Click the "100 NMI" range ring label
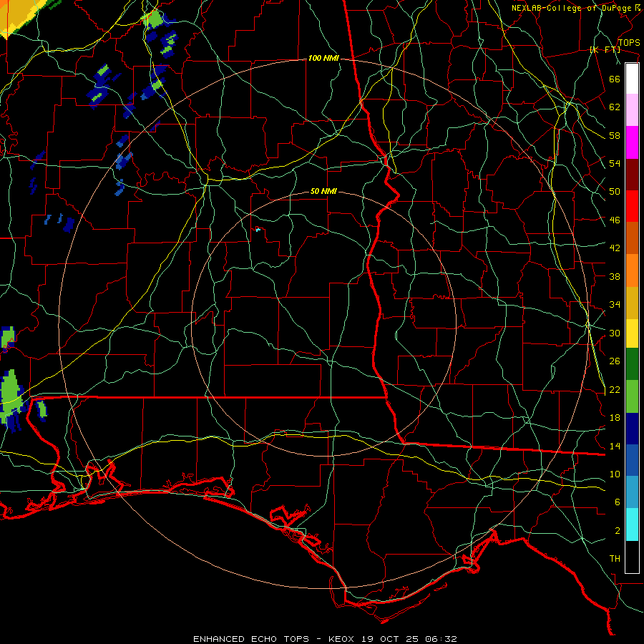The image size is (644, 644). click(x=323, y=59)
